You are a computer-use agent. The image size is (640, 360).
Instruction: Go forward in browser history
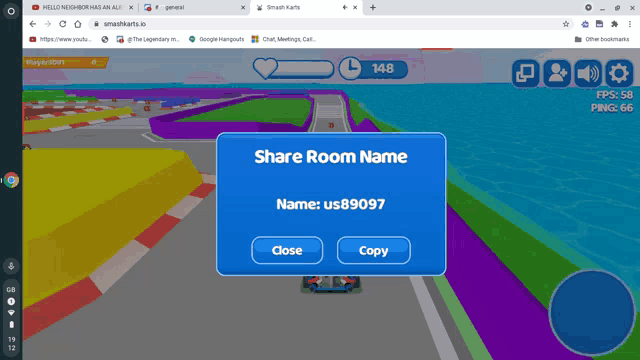48,24
